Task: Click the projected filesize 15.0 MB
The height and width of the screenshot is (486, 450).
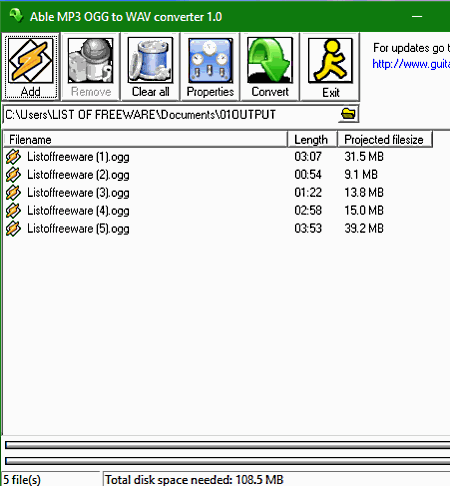Action: coord(364,210)
